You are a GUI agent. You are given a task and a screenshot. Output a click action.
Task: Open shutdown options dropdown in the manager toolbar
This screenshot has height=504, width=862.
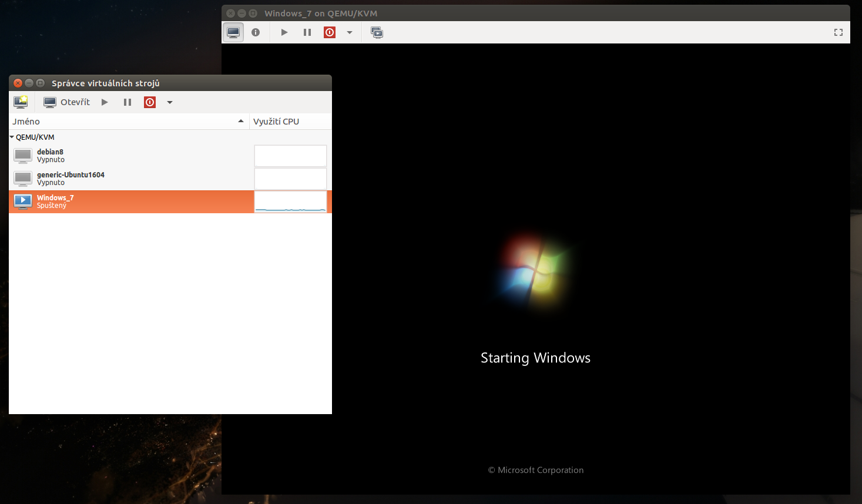(170, 102)
